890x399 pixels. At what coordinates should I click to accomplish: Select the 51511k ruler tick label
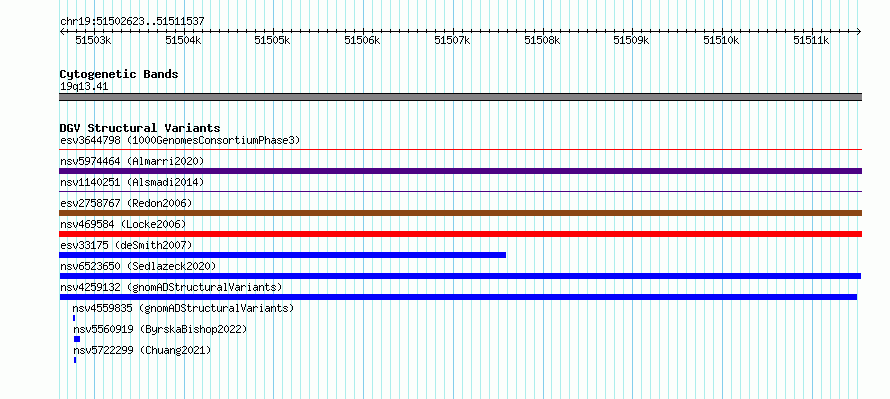coord(812,41)
